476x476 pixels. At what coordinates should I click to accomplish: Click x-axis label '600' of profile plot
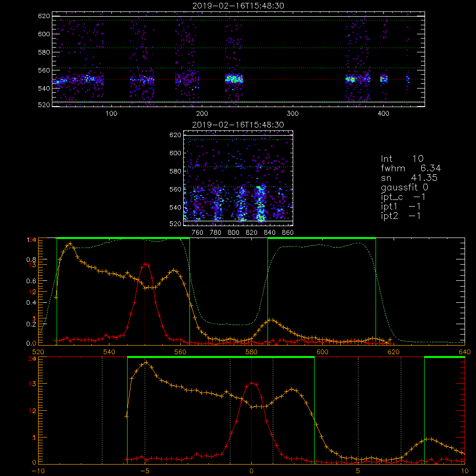point(322,352)
